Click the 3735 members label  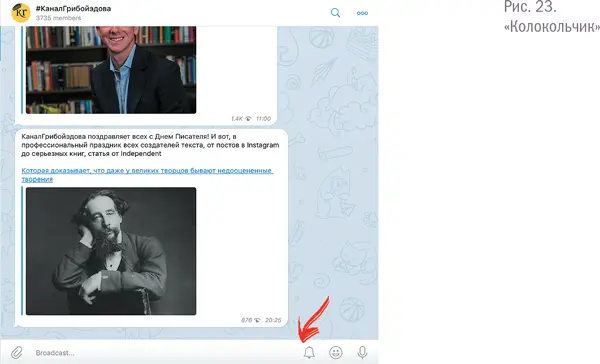pyautogui.click(x=59, y=18)
